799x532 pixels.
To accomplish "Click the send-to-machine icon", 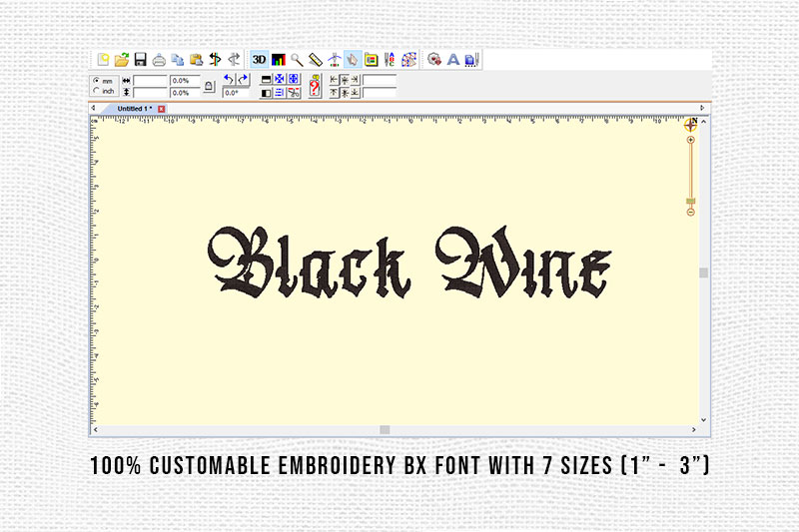I will 471,60.
